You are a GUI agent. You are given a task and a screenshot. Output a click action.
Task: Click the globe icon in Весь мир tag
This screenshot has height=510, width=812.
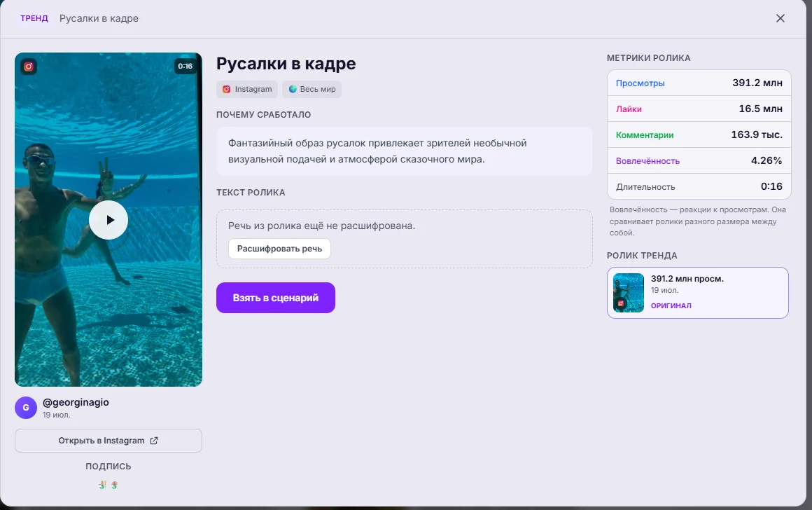293,89
